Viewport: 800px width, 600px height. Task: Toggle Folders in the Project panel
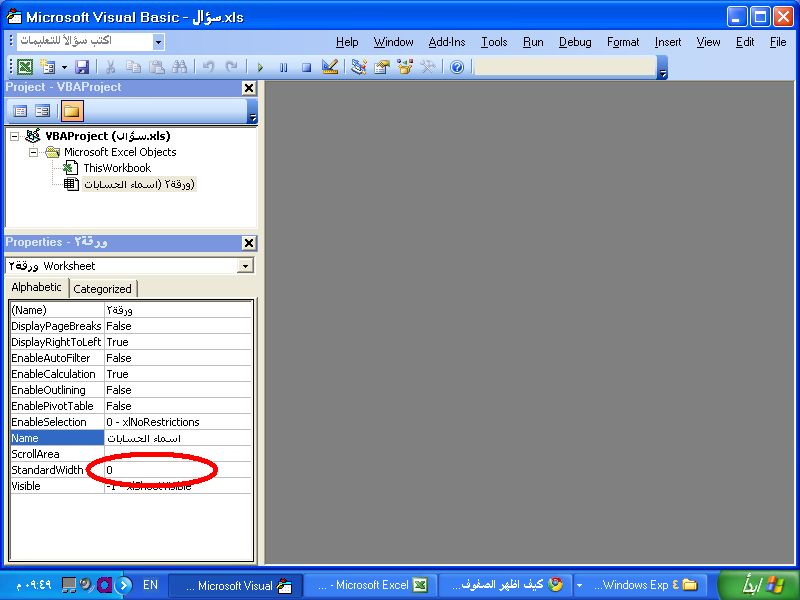tap(72, 111)
